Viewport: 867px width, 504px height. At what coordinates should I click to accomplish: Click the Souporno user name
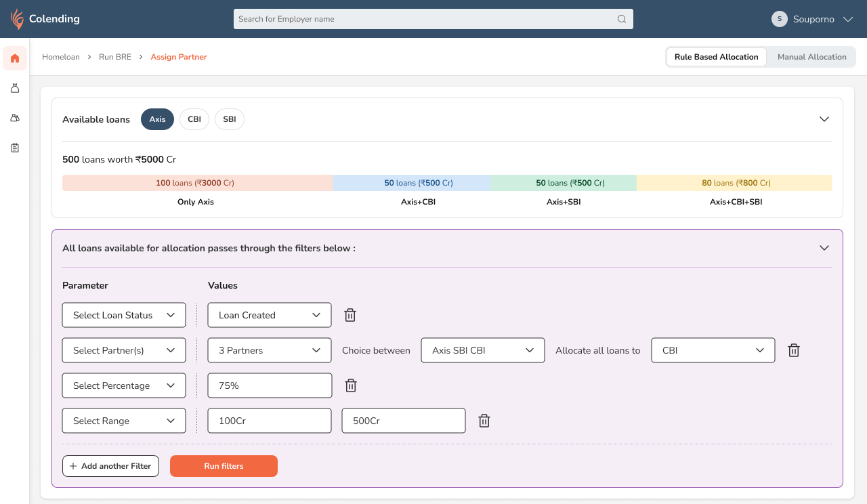point(813,19)
